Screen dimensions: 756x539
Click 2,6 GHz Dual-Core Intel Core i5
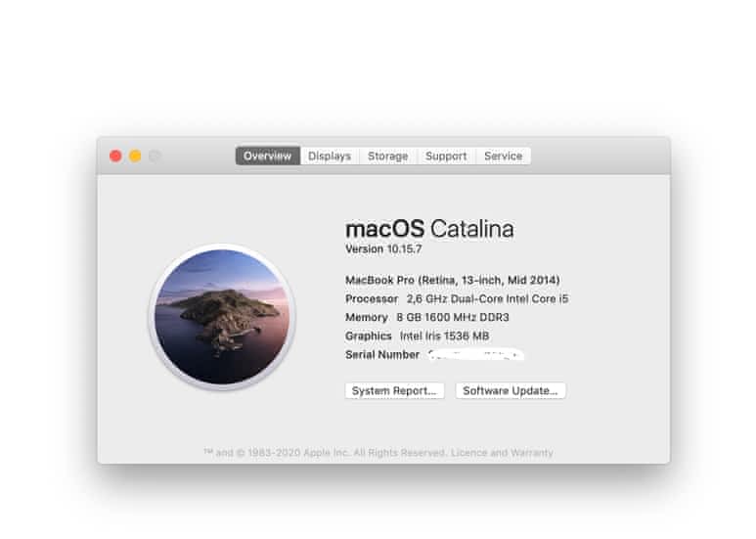487,299
